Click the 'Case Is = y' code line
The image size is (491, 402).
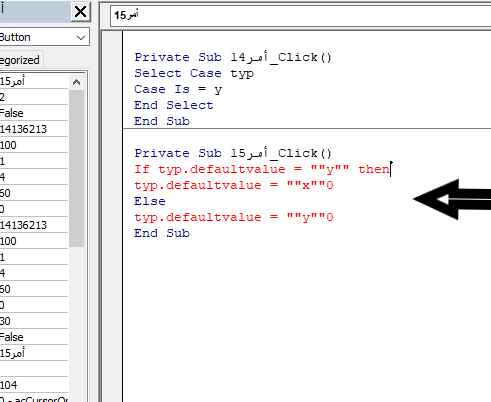click(178, 89)
